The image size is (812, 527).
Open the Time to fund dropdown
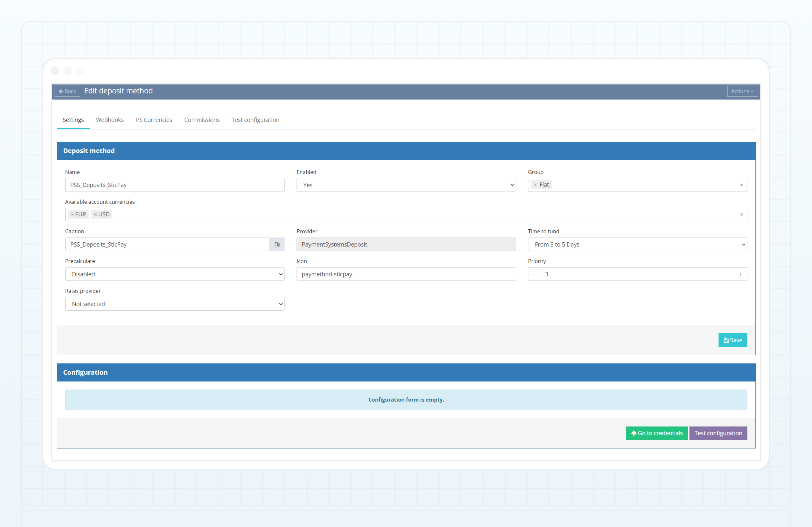pos(637,244)
